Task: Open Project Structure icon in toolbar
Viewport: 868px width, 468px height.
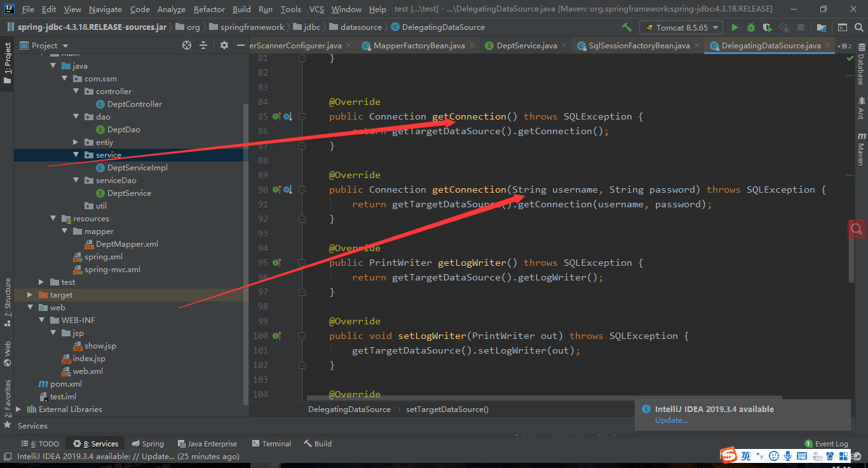Action: 822,27
